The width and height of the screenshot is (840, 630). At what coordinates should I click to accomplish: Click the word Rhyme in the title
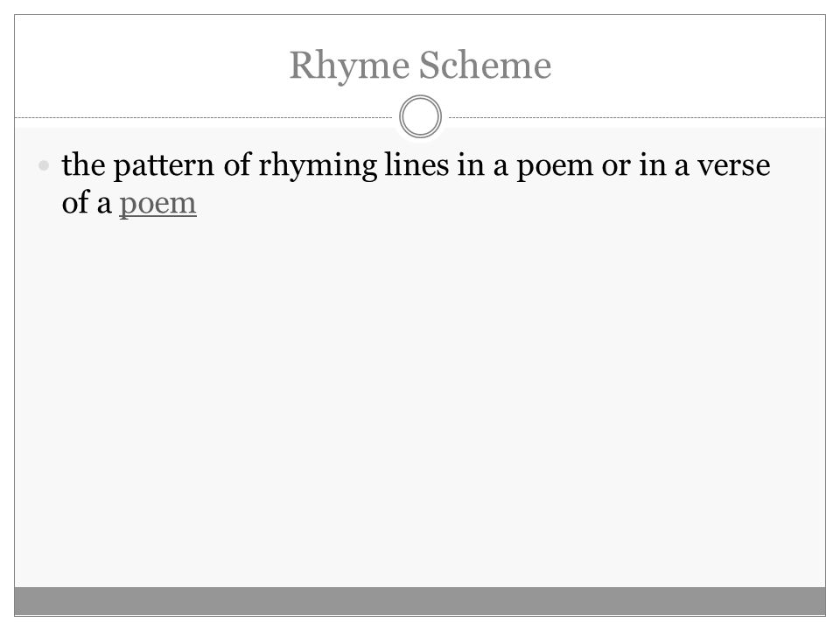349,66
